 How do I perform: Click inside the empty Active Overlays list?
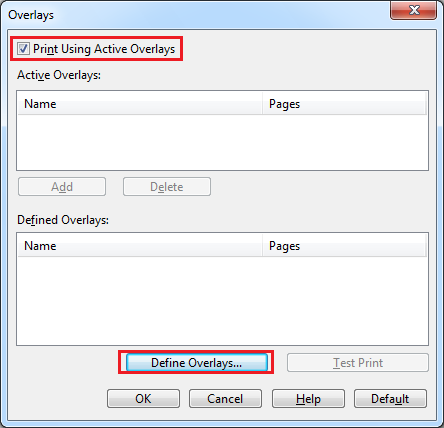(222, 143)
